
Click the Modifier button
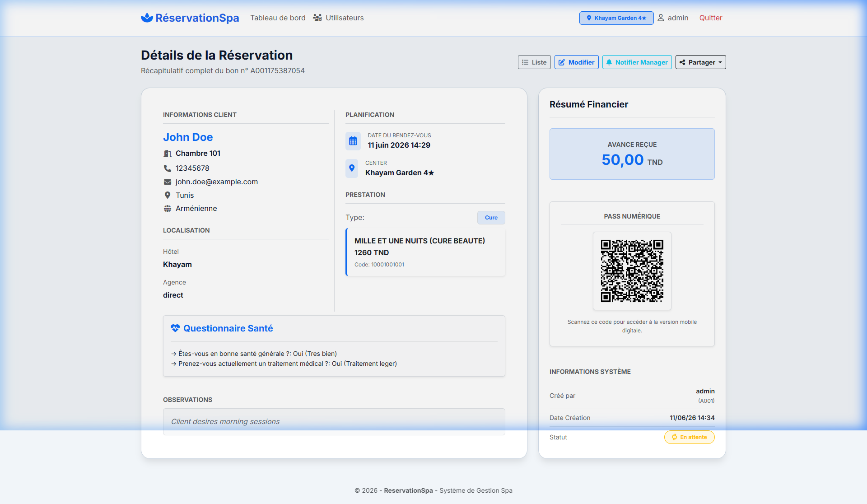click(577, 62)
